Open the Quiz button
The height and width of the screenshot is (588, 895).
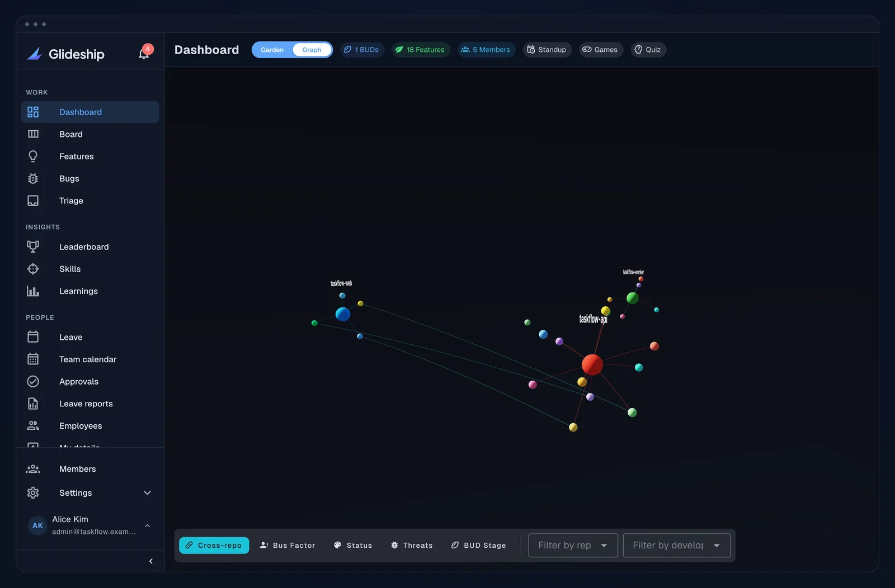[648, 50]
